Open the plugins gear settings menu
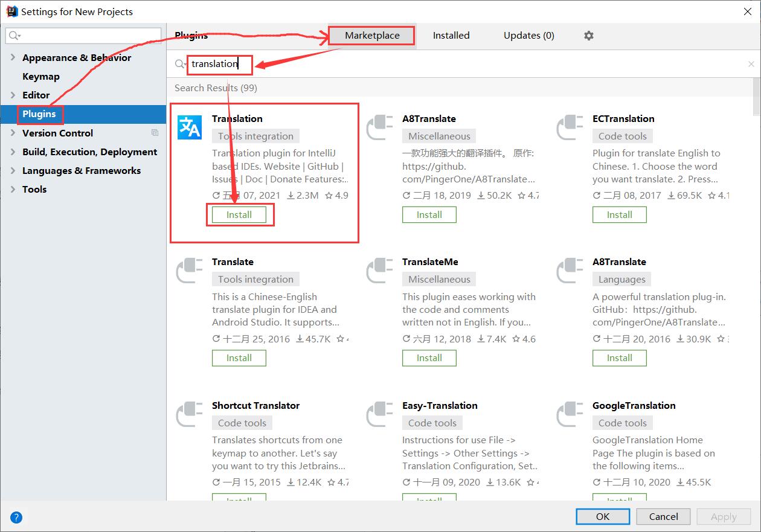The width and height of the screenshot is (761, 532). click(589, 36)
